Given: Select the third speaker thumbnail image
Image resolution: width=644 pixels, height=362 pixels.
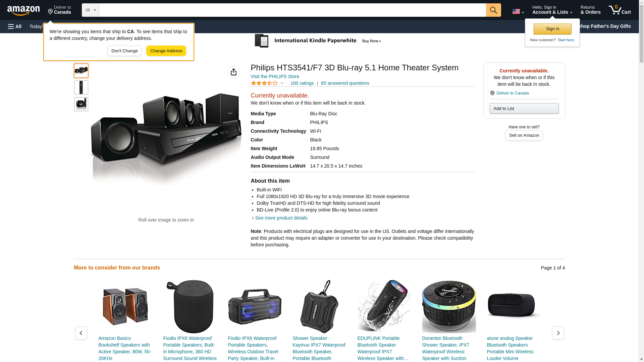Looking at the screenshot, I should 81,104.
